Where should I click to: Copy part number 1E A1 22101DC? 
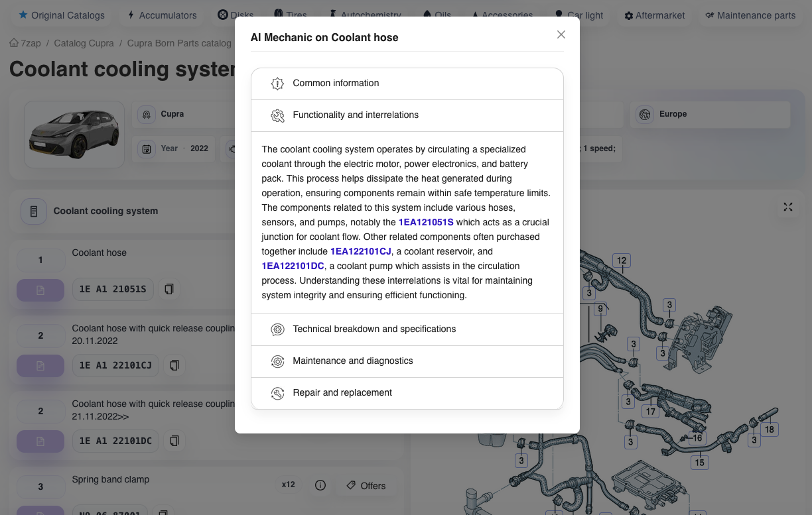tap(174, 441)
